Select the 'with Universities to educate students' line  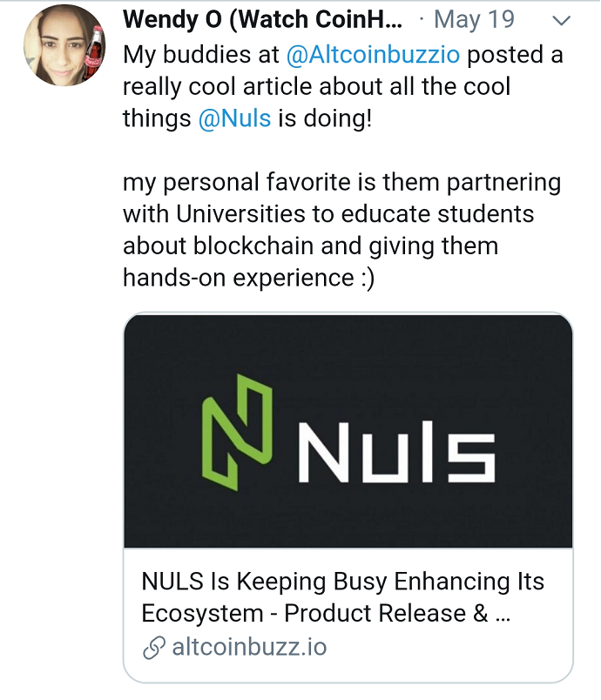[x=328, y=214]
